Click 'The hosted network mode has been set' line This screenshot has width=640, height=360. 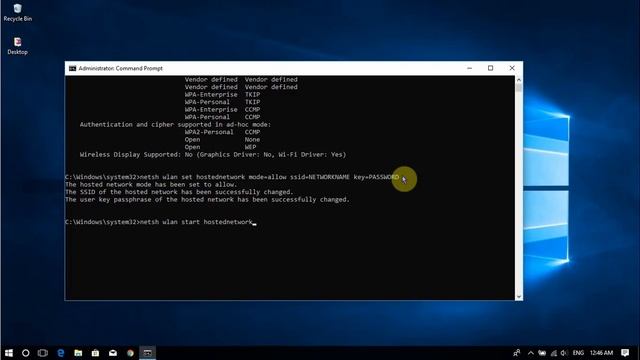coord(151,184)
